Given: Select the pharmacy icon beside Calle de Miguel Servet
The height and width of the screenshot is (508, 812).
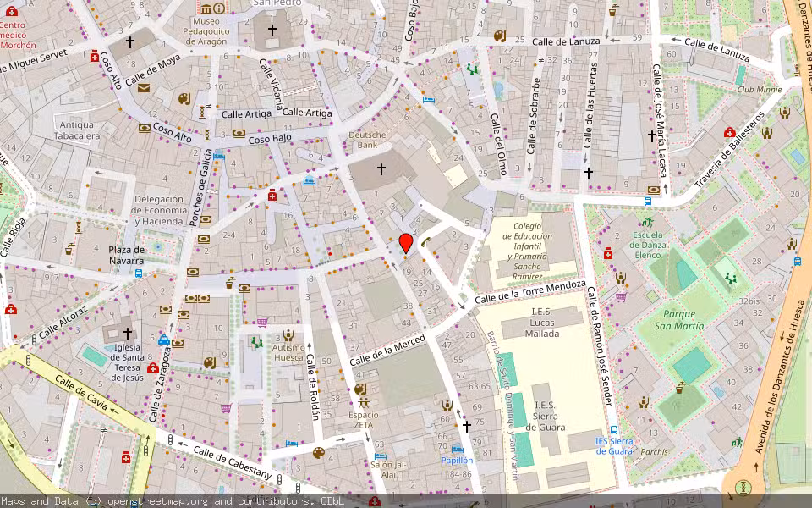Looking at the screenshot, I should 94,56.
